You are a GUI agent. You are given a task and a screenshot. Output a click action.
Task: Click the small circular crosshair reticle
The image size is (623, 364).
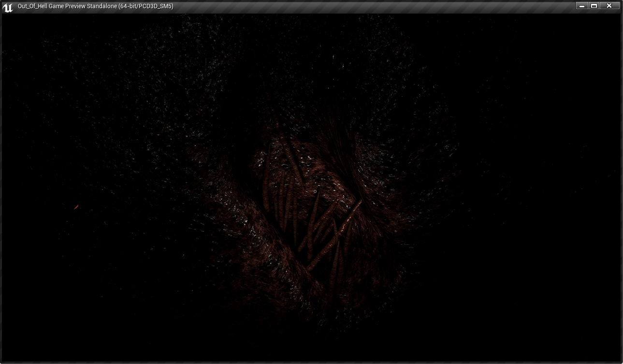tap(315, 192)
